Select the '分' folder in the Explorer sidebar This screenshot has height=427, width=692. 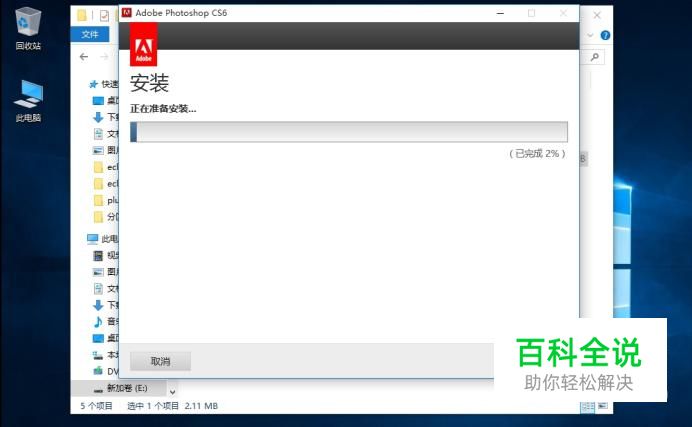[x=106, y=217]
